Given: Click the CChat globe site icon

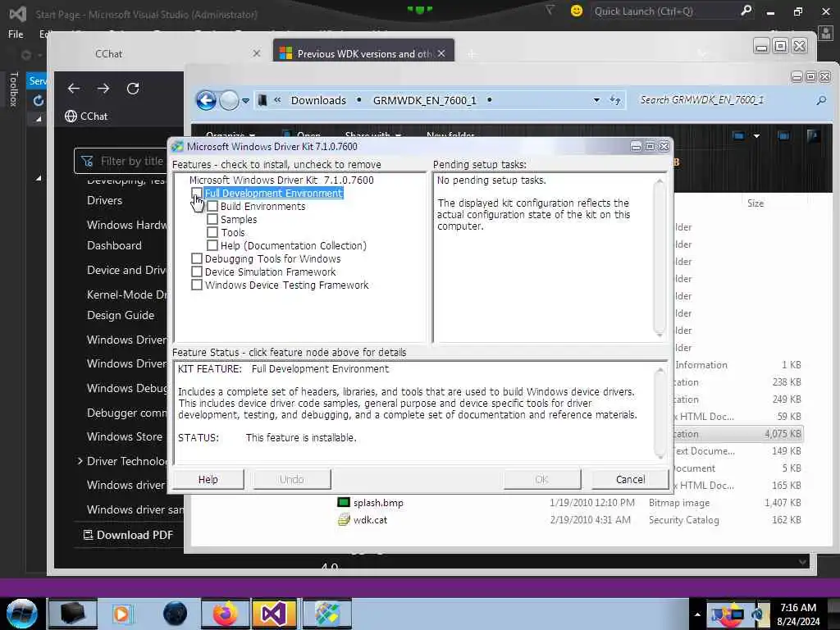Looking at the screenshot, I should click(71, 116).
